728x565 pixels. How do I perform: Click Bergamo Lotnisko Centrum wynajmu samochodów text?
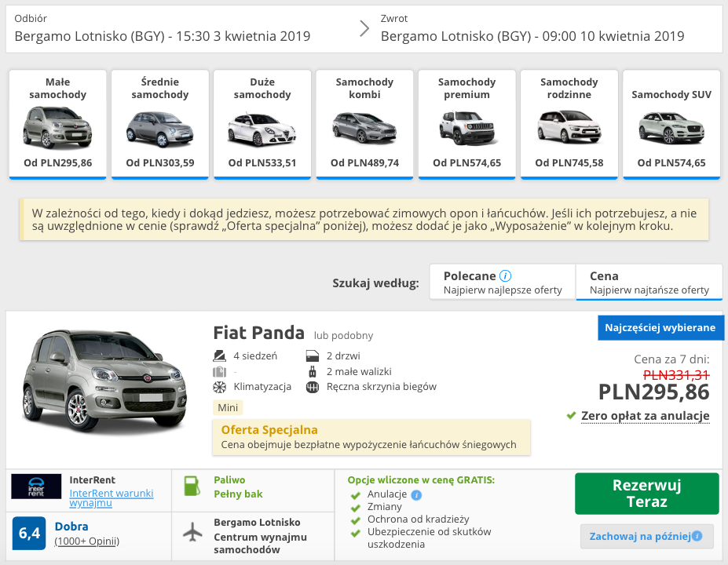(260, 536)
